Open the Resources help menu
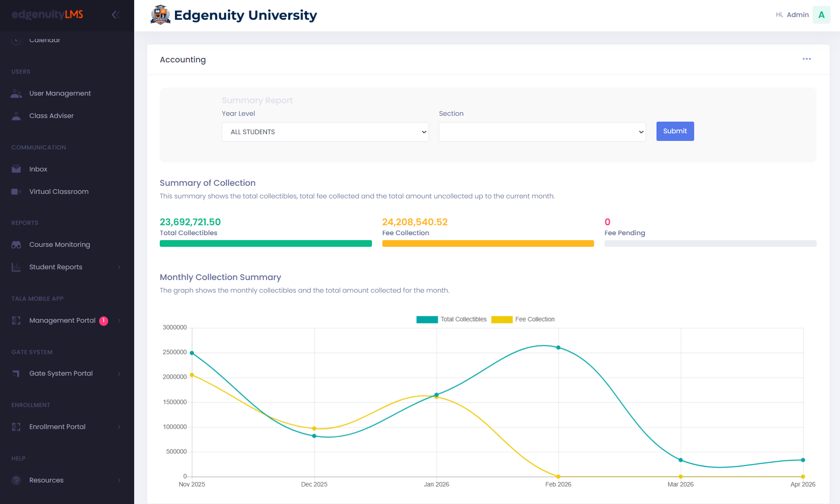This screenshot has width=840, height=504. pos(46,480)
